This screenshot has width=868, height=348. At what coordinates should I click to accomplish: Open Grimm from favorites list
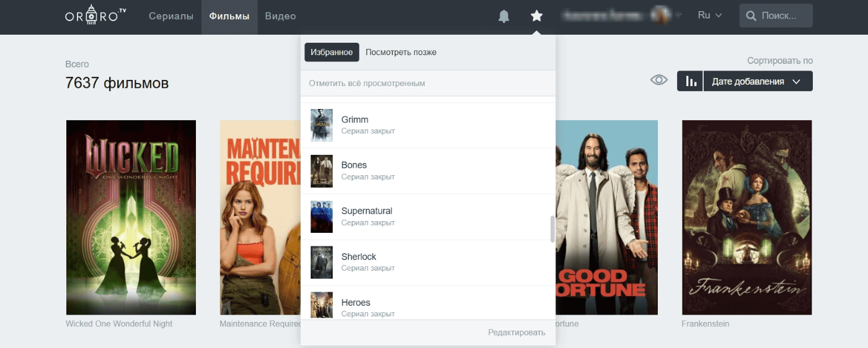[428, 125]
